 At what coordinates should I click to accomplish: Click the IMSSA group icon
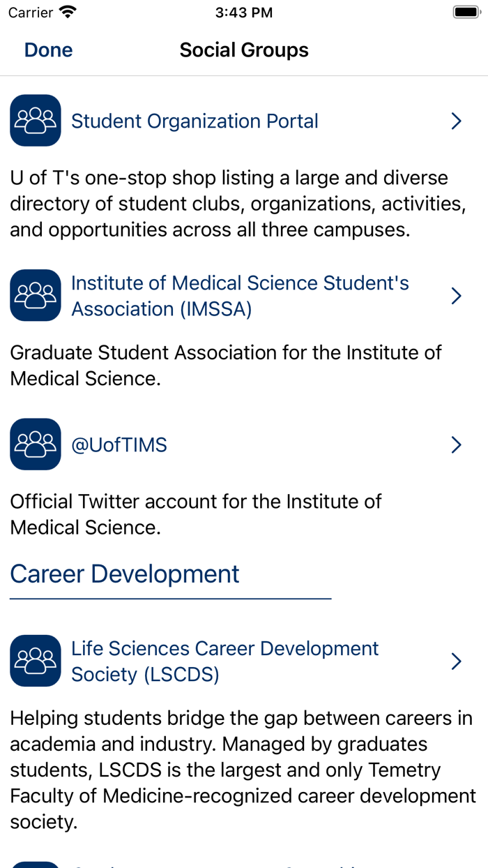[36, 296]
